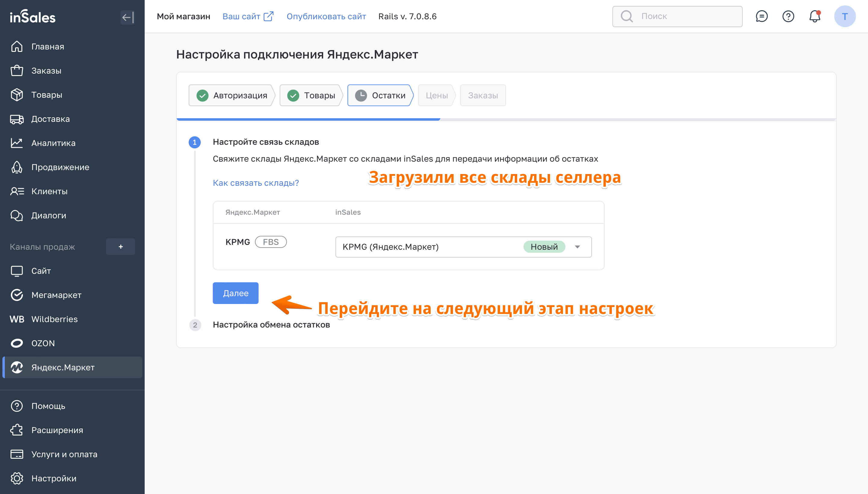Switch to the Товары step tab
Viewport: 868px width, 494px height.
(311, 95)
